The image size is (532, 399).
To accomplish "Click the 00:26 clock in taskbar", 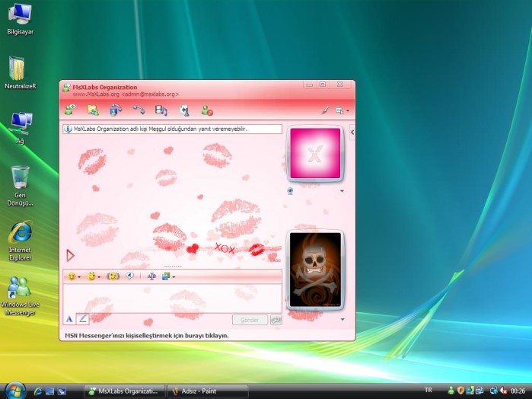I will coord(518,391).
